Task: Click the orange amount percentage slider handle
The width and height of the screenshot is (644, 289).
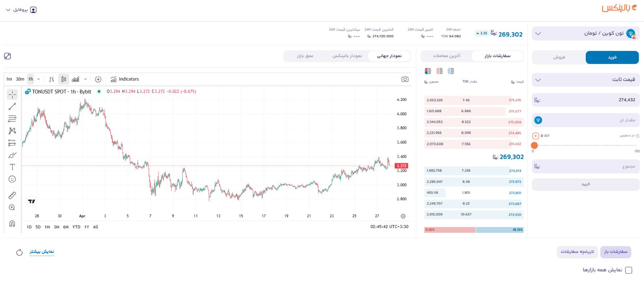Action: [x=534, y=145]
